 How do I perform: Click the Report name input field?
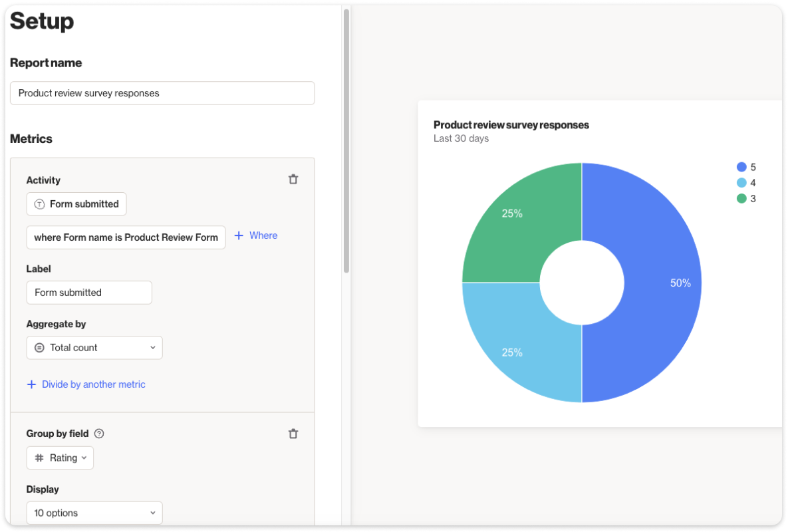162,93
